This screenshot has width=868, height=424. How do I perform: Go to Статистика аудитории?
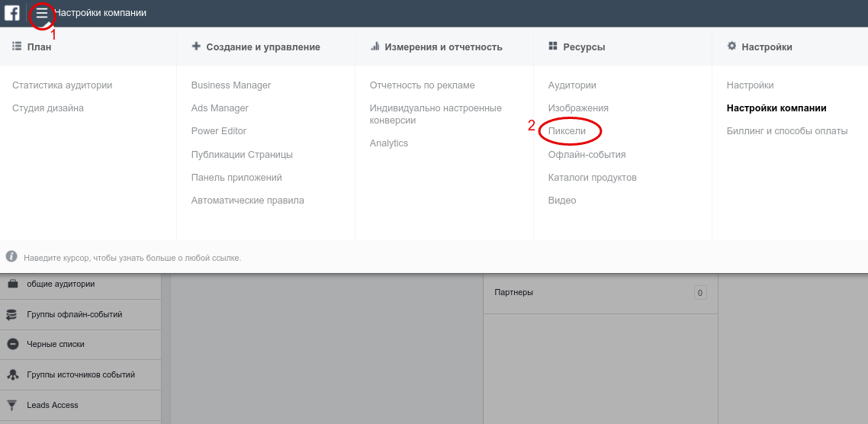(62, 85)
